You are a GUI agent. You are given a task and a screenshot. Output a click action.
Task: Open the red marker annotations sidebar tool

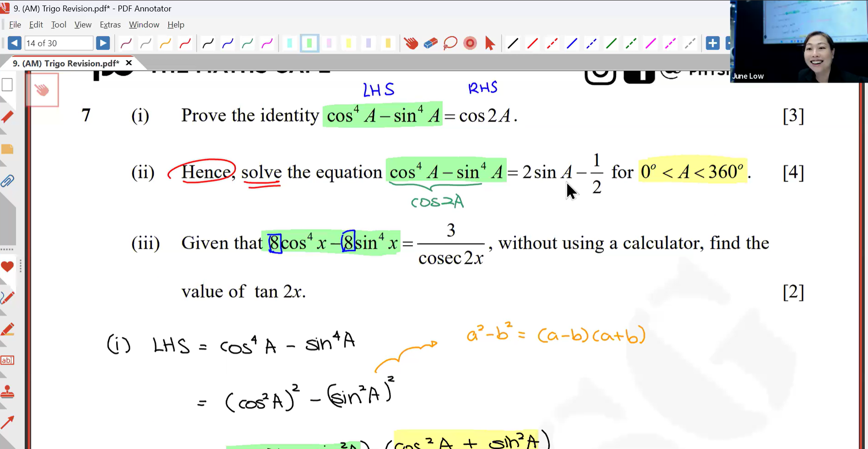[x=7, y=117]
